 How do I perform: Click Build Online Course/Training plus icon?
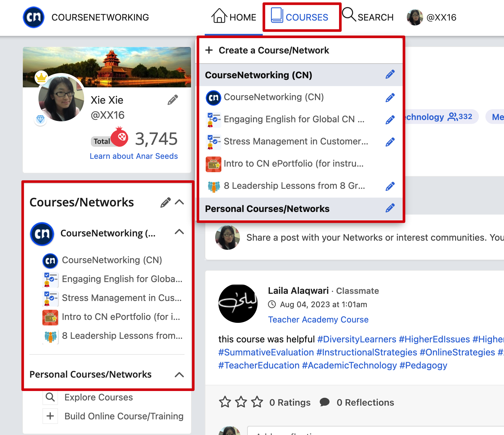pyautogui.click(x=50, y=416)
